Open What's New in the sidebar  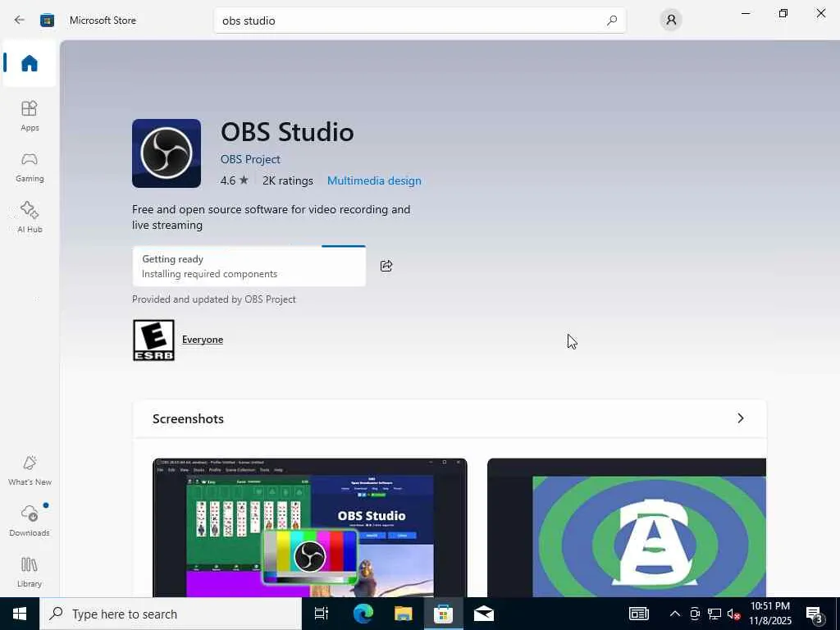(30, 470)
